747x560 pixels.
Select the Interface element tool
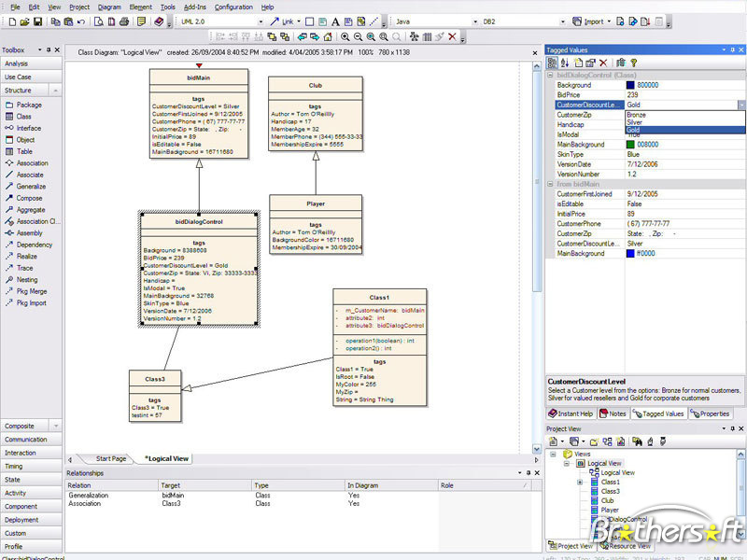28,128
